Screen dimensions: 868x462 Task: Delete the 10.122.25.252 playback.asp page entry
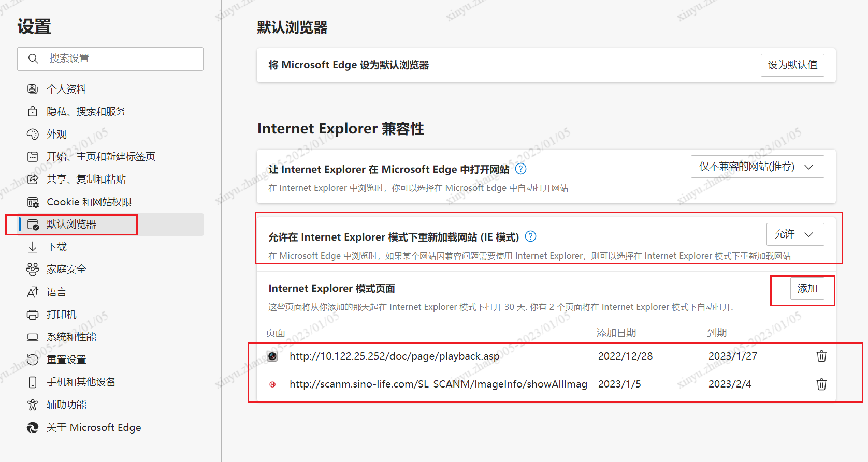(821, 356)
